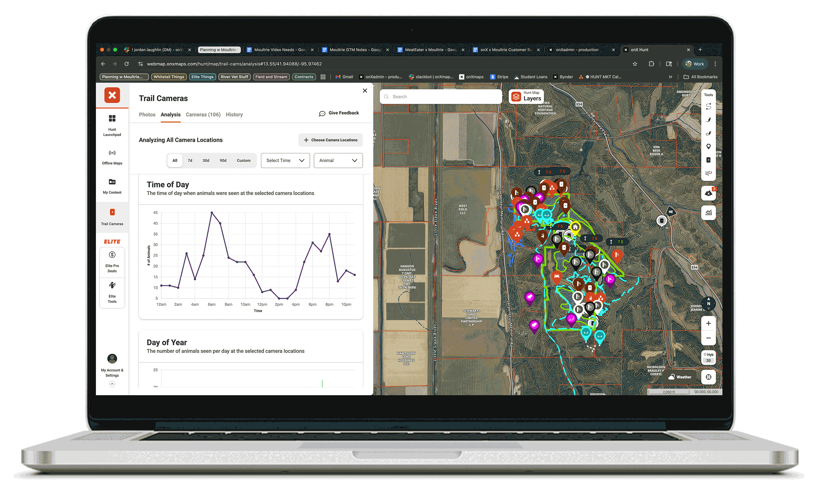Click Choose Camera Locations button
818x504 pixels.
point(330,140)
